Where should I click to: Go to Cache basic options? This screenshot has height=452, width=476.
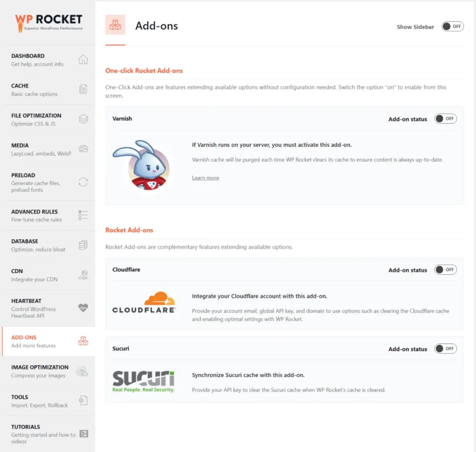tap(48, 90)
